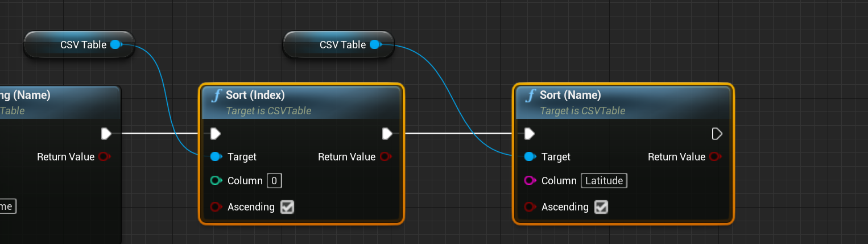Select the Sort (Index) node by its title
The width and height of the screenshot is (868, 244).
pyautogui.click(x=255, y=95)
